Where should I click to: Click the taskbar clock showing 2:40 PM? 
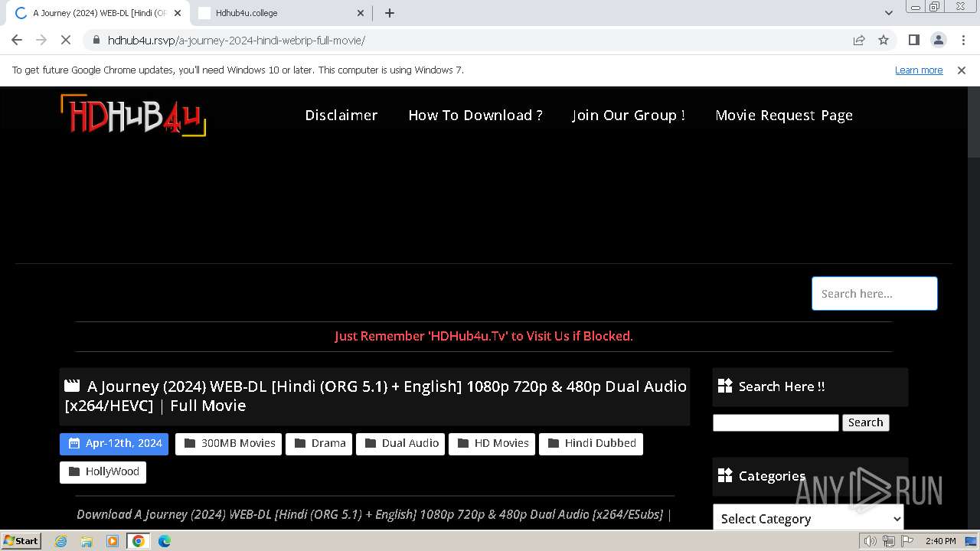[x=940, y=541]
